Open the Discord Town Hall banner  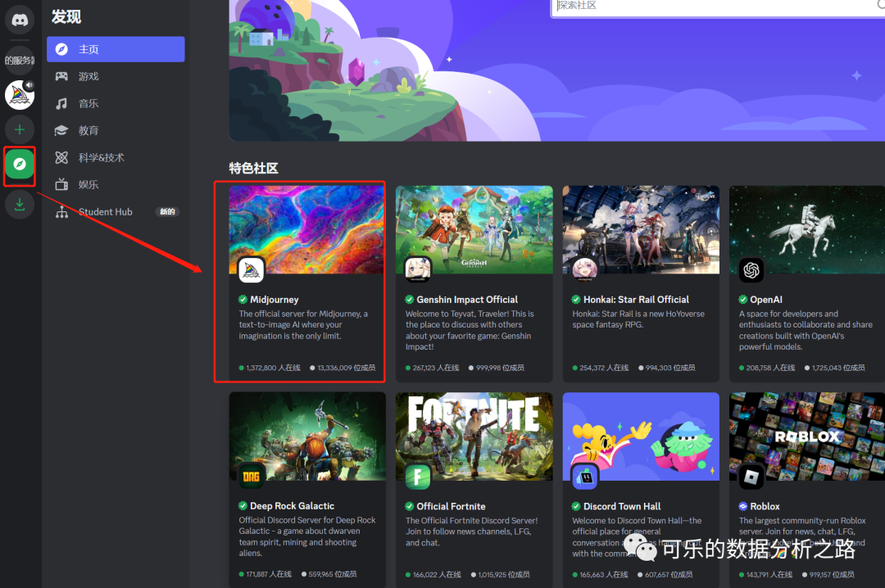pyautogui.click(x=641, y=436)
